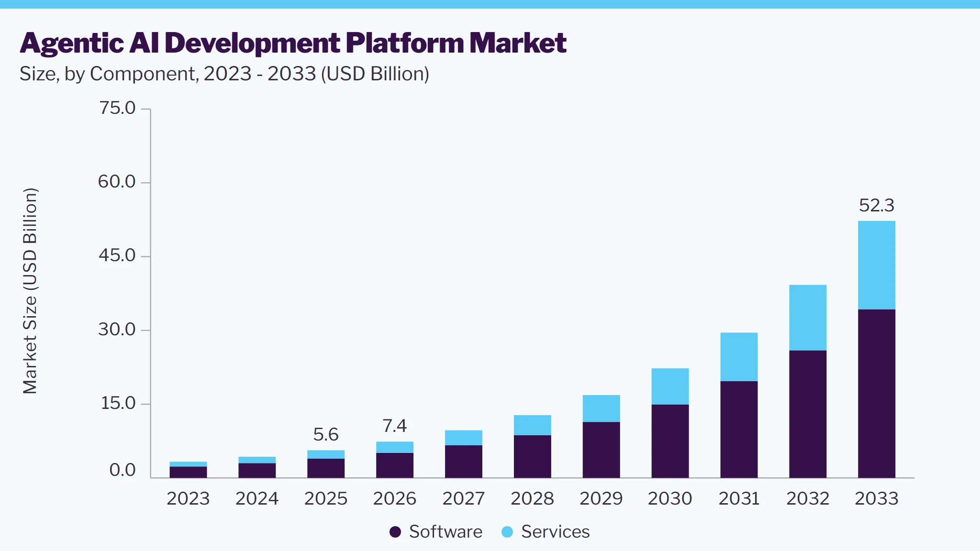Click the Software segment of the 2033 bar
Screen dimensions: 980x551
[877, 394]
